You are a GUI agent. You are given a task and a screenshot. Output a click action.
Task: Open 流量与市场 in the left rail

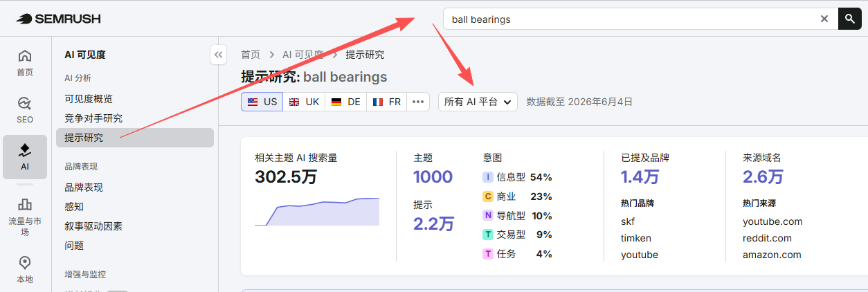(x=25, y=217)
